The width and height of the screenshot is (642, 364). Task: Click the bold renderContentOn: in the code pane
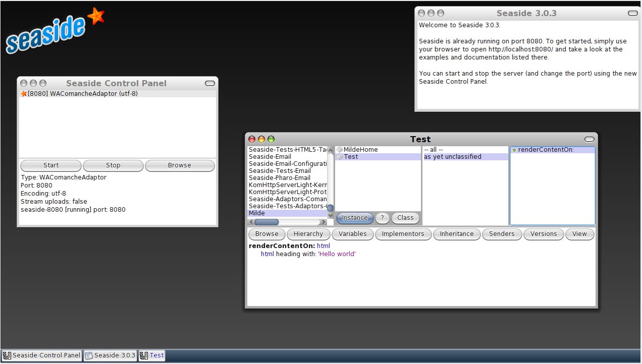pos(282,246)
